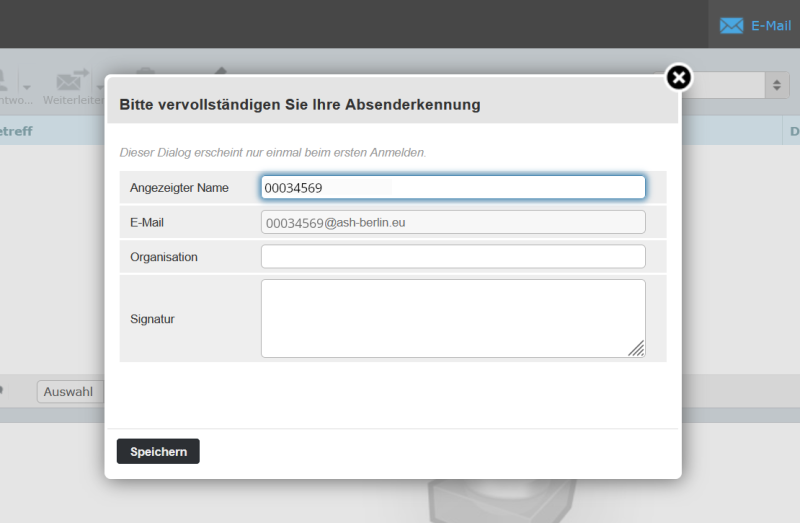Click inside the Signatur text area
The image size is (800, 523).
pyautogui.click(x=453, y=318)
